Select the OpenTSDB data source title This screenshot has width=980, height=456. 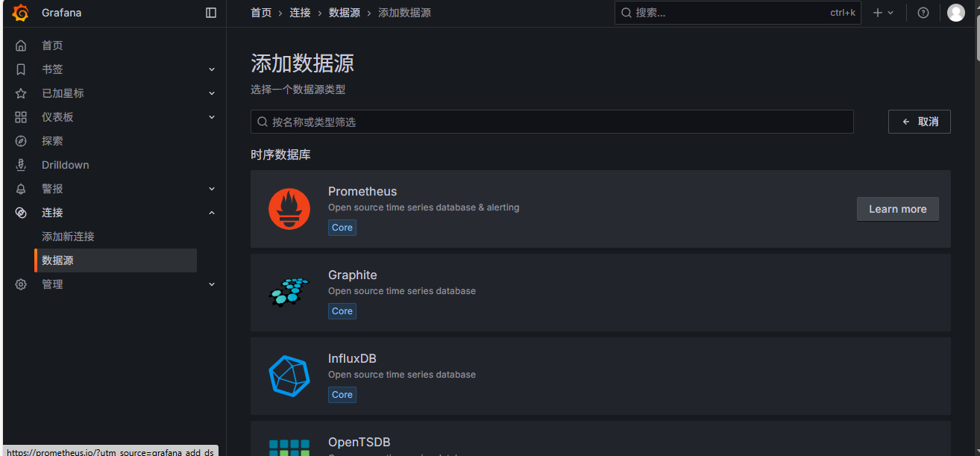359,443
